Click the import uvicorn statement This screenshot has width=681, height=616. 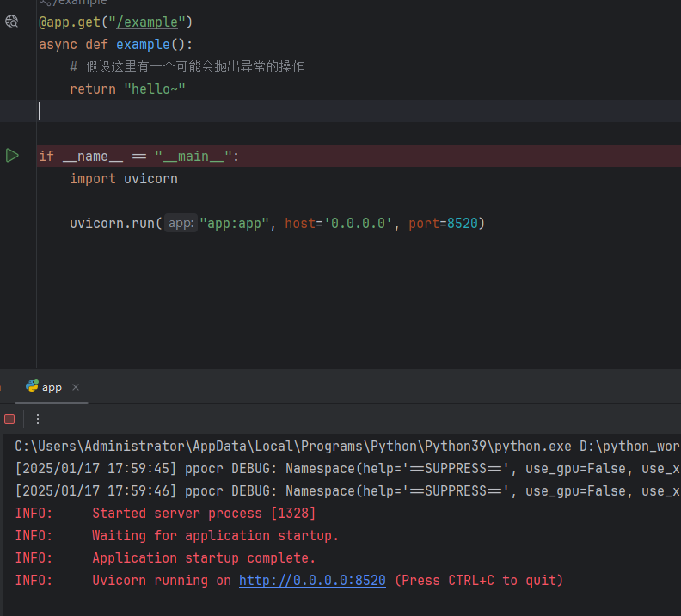(123, 179)
